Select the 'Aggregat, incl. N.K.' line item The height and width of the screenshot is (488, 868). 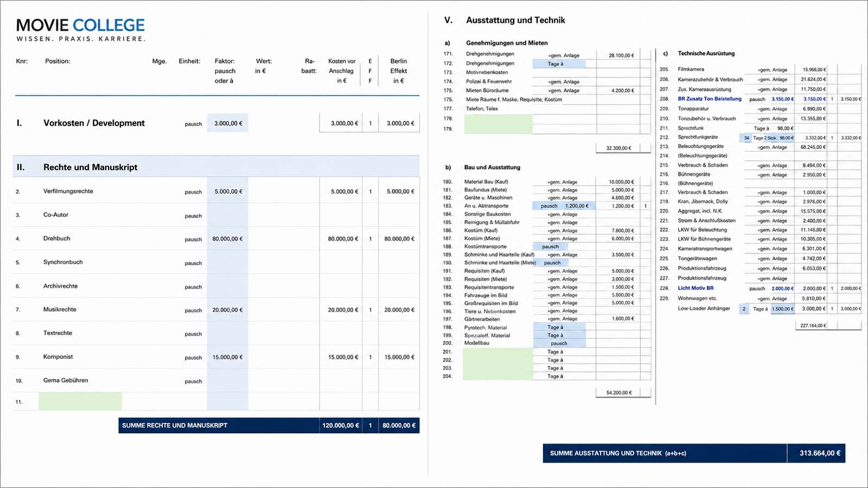700,211
